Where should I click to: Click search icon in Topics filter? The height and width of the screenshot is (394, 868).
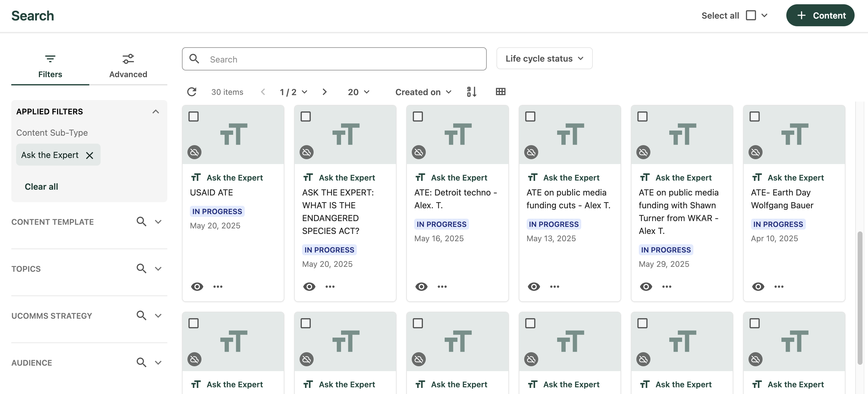[141, 269]
